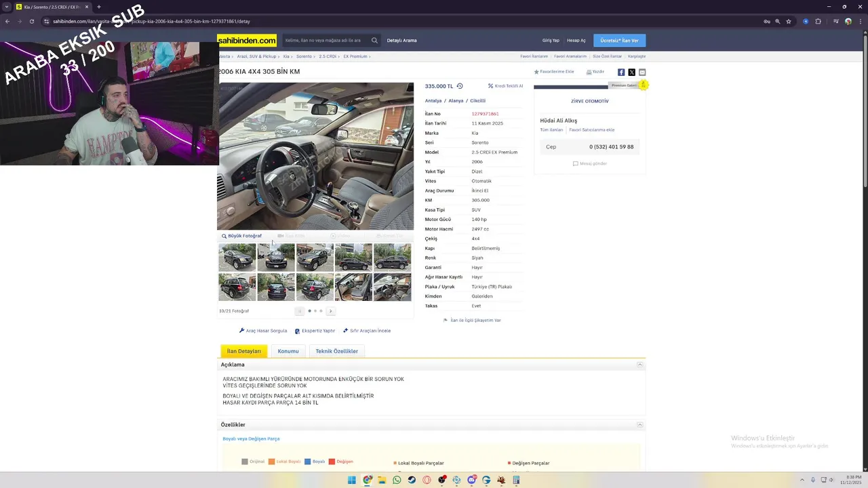The width and height of the screenshot is (868, 488).
Task: Add listing with Favorilerime Ekle star
Action: pyautogui.click(x=554, y=72)
